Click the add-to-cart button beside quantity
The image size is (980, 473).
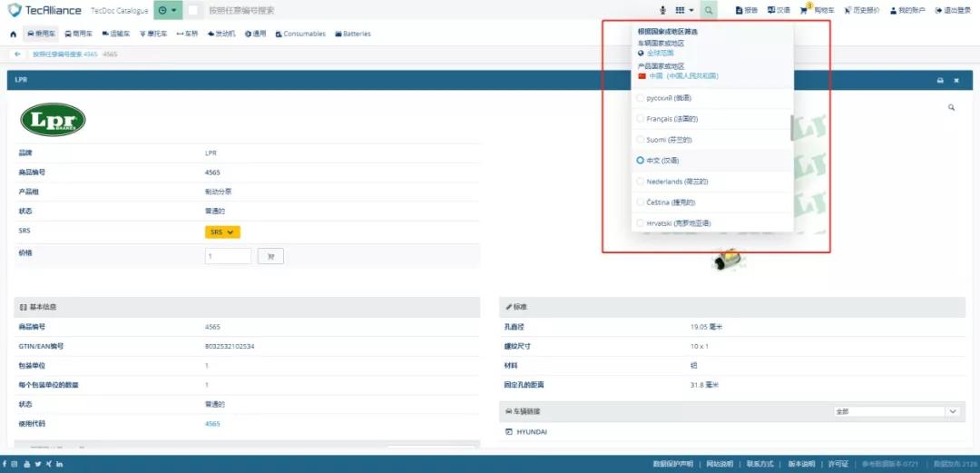click(270, 256)
